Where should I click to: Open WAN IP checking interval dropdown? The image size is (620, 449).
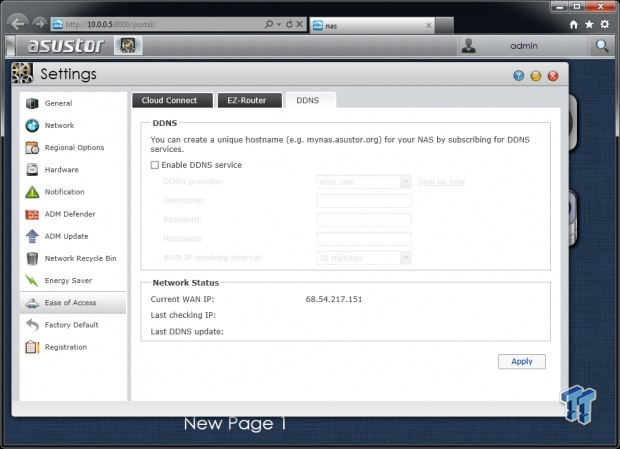pyautogui.click(x=405, y=258)
